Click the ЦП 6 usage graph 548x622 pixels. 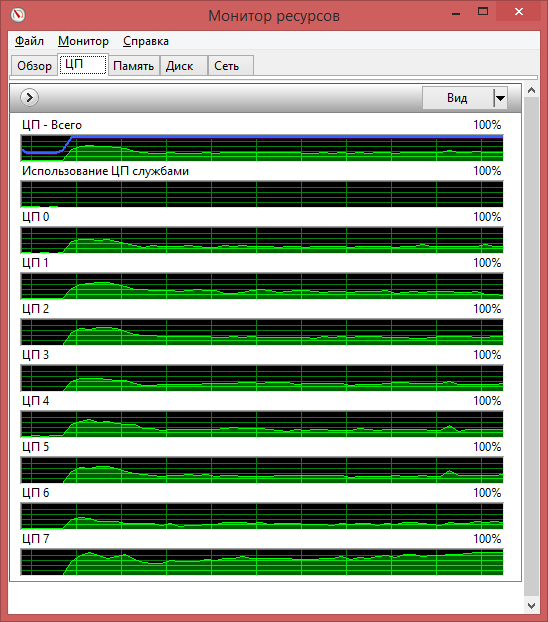pos(262,516)
